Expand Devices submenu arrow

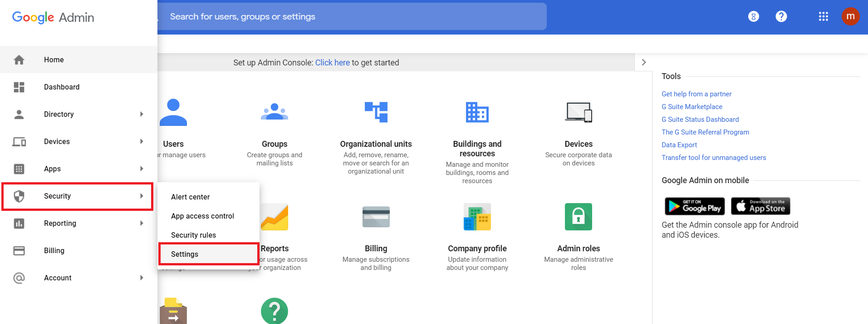[142, 141]
